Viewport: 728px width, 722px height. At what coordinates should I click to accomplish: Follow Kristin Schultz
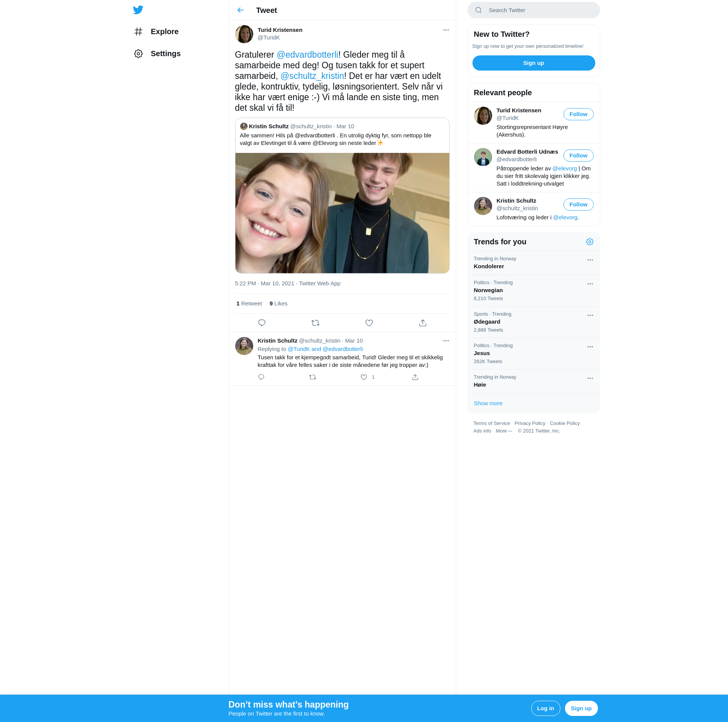pyautogui.click(x=578, y=204)
